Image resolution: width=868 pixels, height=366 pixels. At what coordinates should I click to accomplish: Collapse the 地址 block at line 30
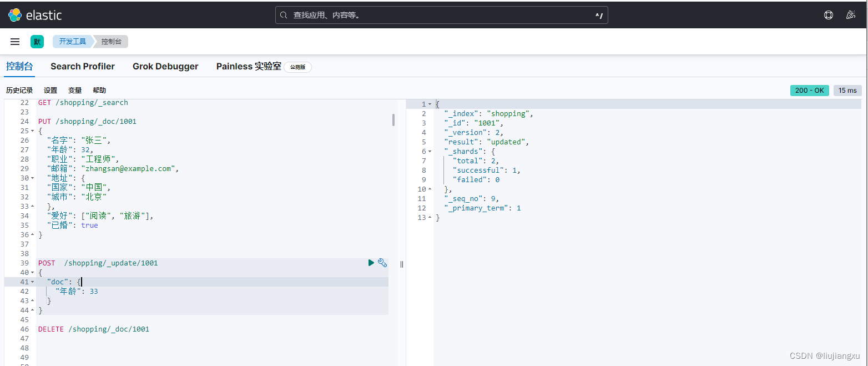[x=32, y=178]
